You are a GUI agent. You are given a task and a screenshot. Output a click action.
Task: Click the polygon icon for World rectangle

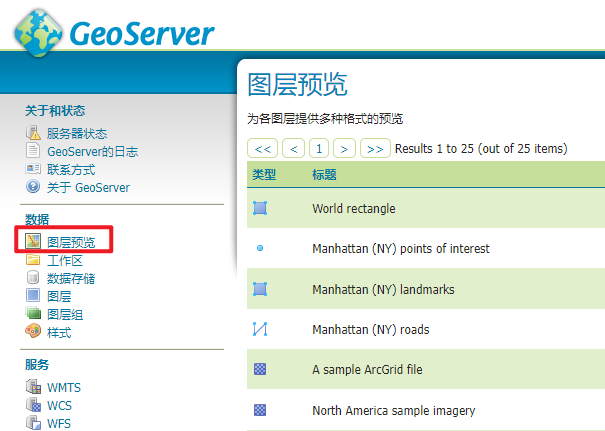coord(260,208)
